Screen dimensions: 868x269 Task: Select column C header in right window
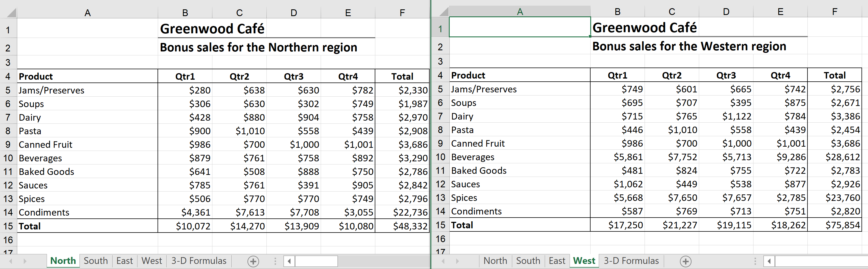coord(671,12)
